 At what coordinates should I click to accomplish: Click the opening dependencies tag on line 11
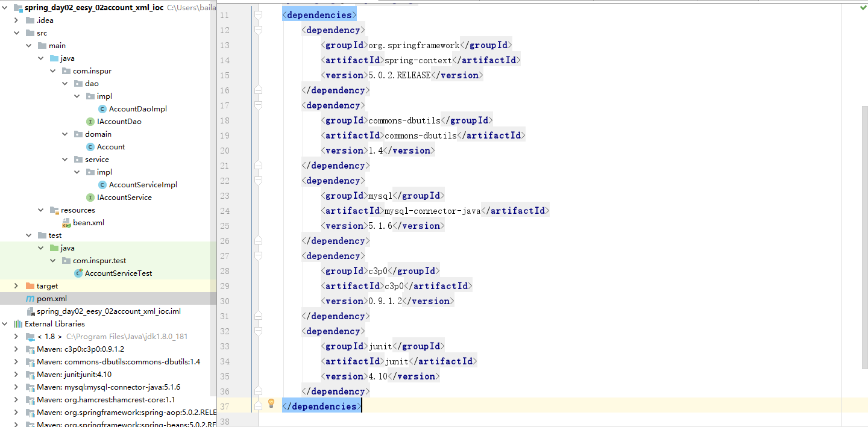(x=319, y=14)
